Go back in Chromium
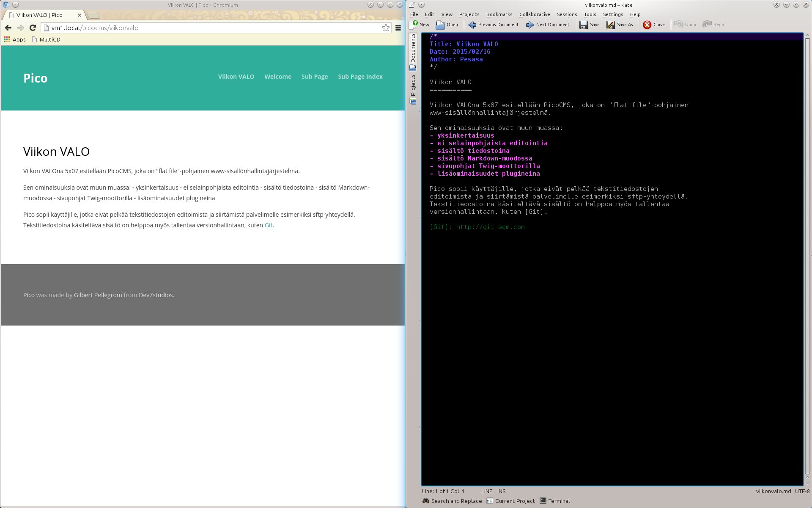Image resolution: width=812 pixels, height=508 pixels. [x=8, y=28]
